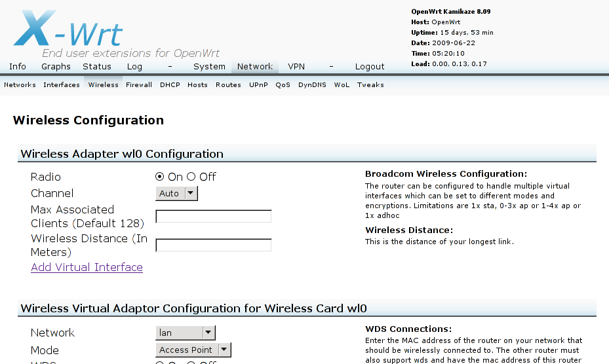This screenshot has height=364, width=609.
Task: Navigate to the DHCP submenu
Action: pyautogui.click(x=170, y=85)
